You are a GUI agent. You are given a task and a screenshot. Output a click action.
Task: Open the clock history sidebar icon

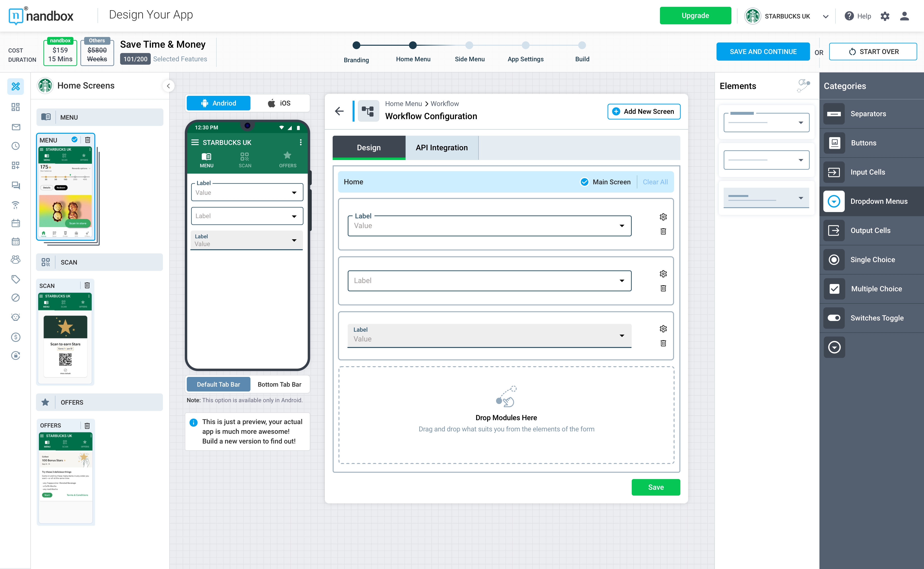pos(15,146)
